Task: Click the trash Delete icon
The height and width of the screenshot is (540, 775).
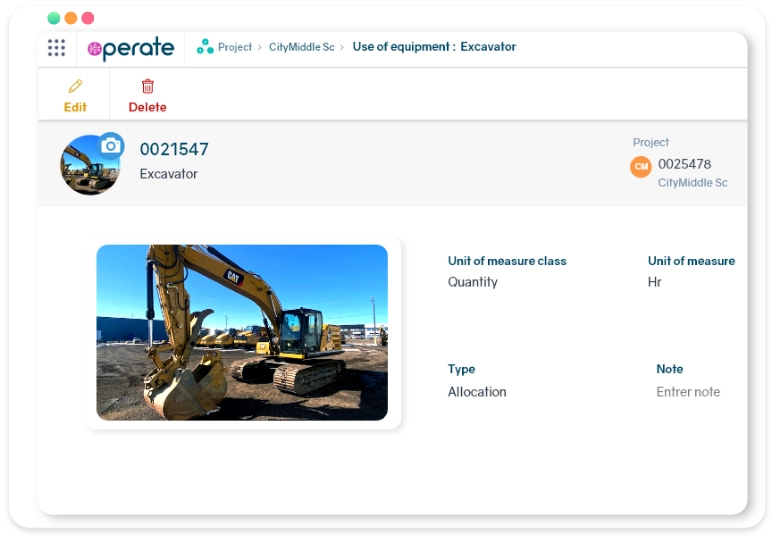Action: (x=147, y=86)
